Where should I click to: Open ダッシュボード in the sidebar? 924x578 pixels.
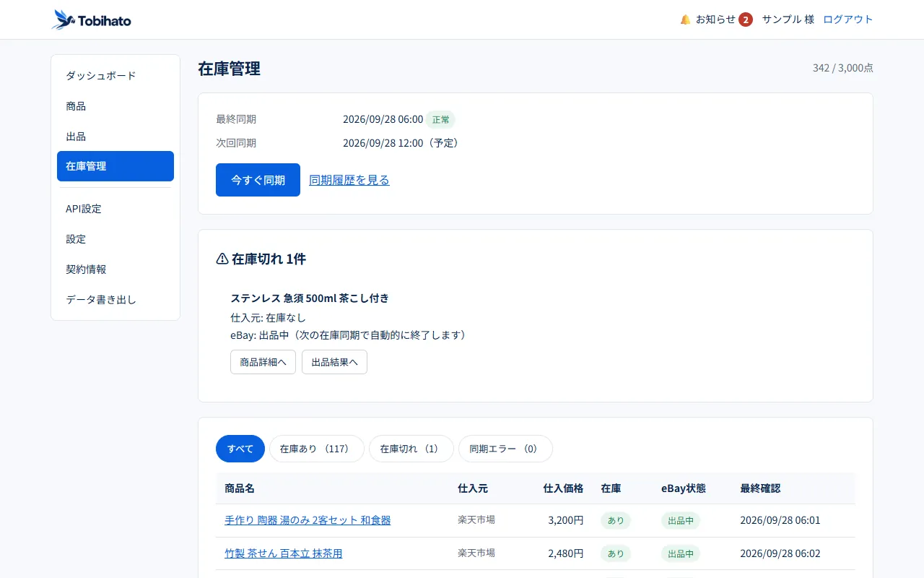(115, 76)
